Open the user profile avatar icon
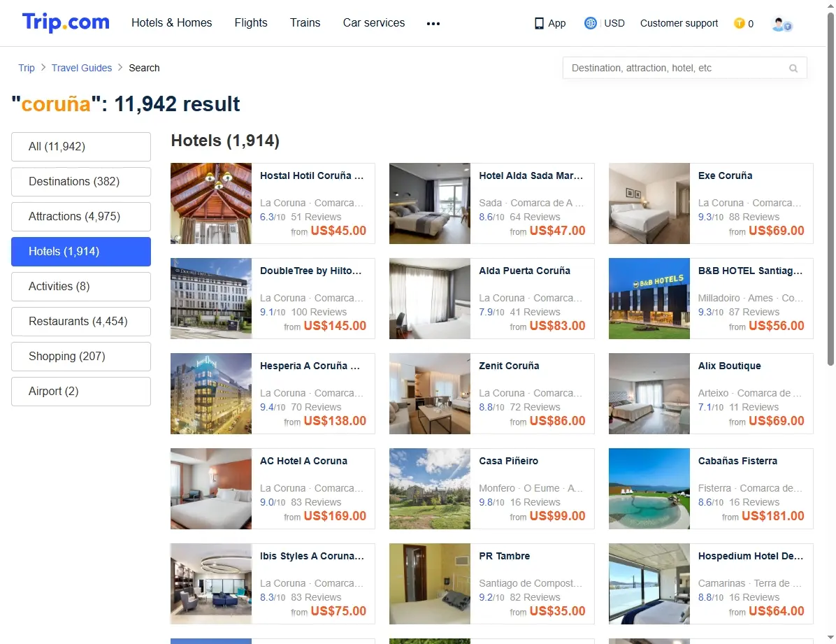This screenshot has height=644, width=836. tap(781, 24)
